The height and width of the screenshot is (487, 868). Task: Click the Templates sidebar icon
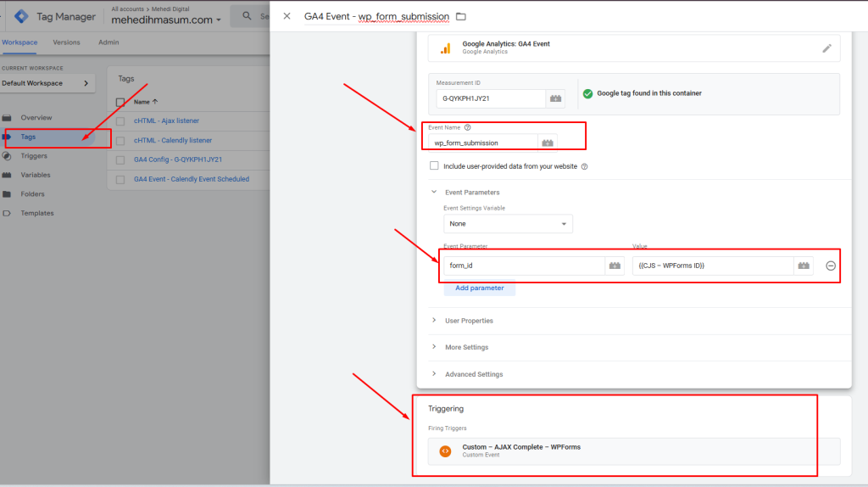pyautogui.click(x=7, y=213)
